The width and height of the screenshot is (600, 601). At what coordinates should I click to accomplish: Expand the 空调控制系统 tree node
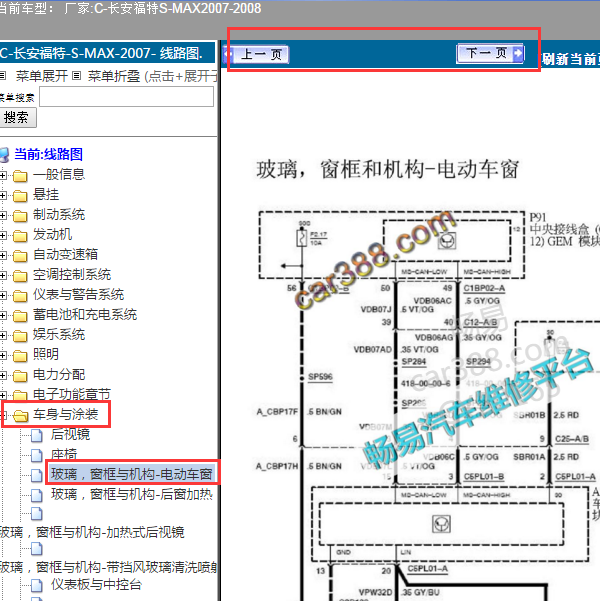tap(3, 275)
